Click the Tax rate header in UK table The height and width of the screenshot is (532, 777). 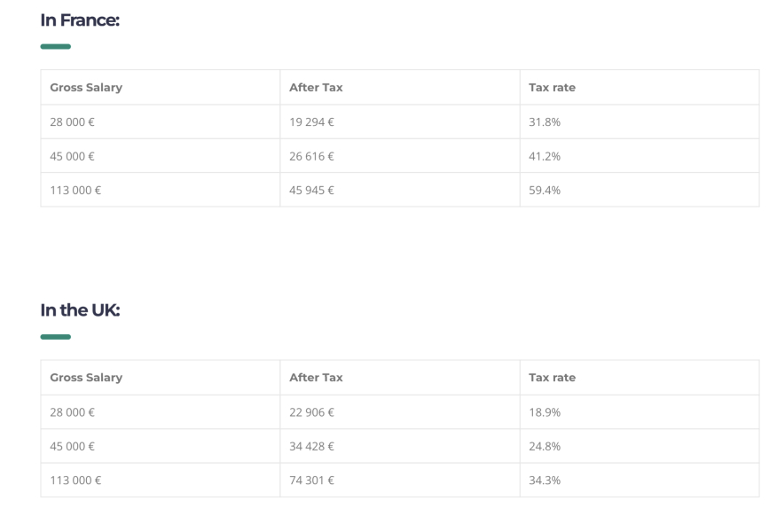coord(552,378)
